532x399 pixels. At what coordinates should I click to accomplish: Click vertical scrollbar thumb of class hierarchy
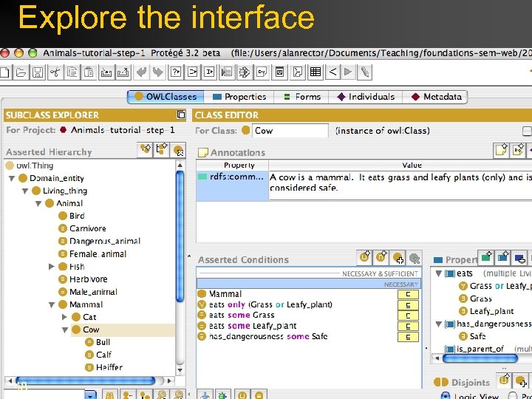180,236
